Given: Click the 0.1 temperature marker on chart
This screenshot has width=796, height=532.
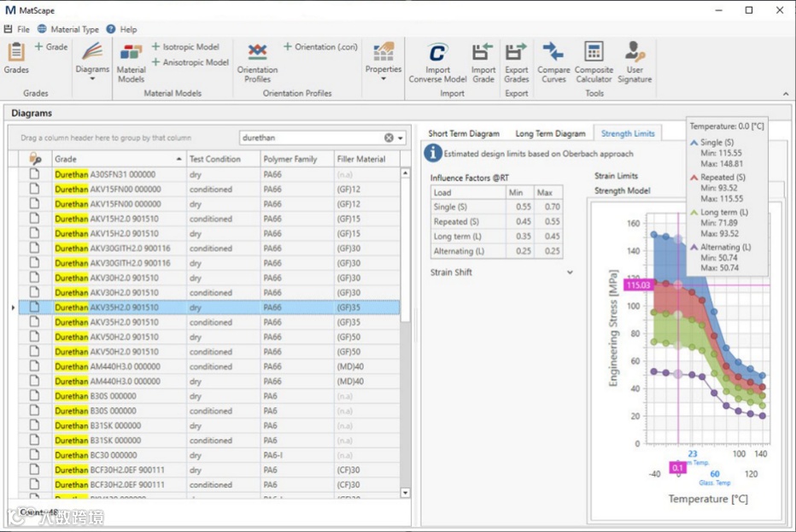Looking at the screenshot, I should [678, 468].
